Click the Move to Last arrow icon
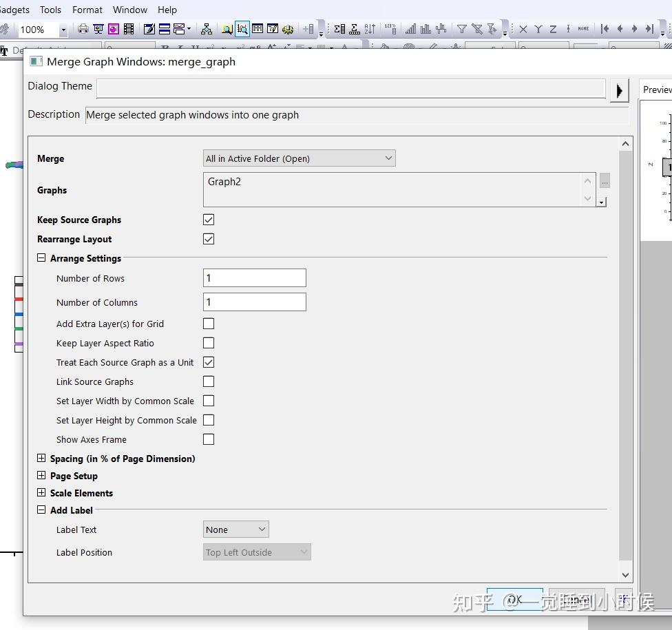This screenshot has height=630, width=672. click(x=650, y=29)
